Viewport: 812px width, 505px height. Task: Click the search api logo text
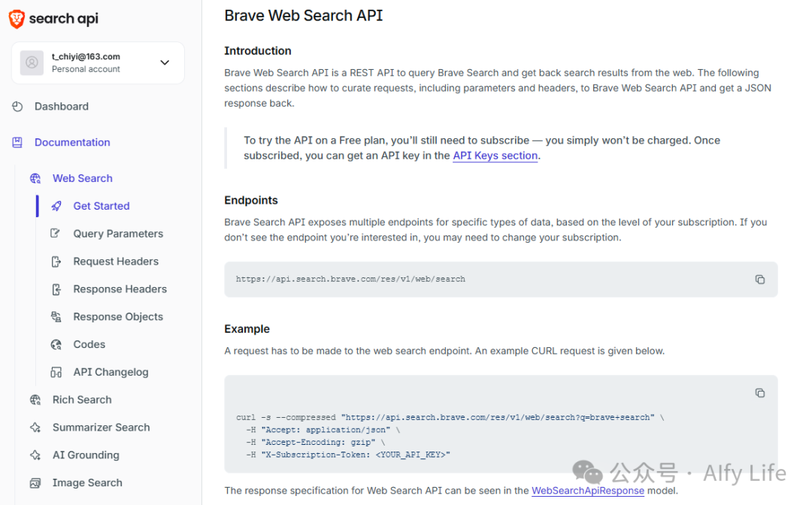point(64,19)
